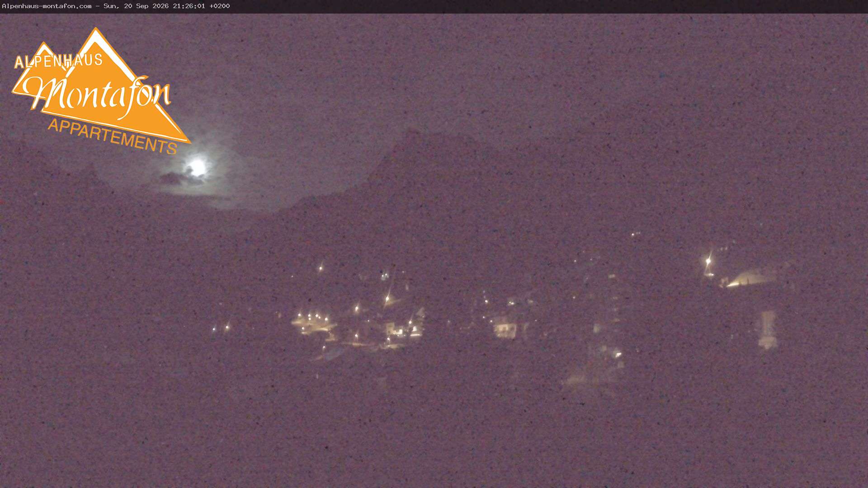Image resolution: width=868 pixels, height=488 pixels.
Task: Select the tall pale building at the far right
Action: (x=768, y=329)
